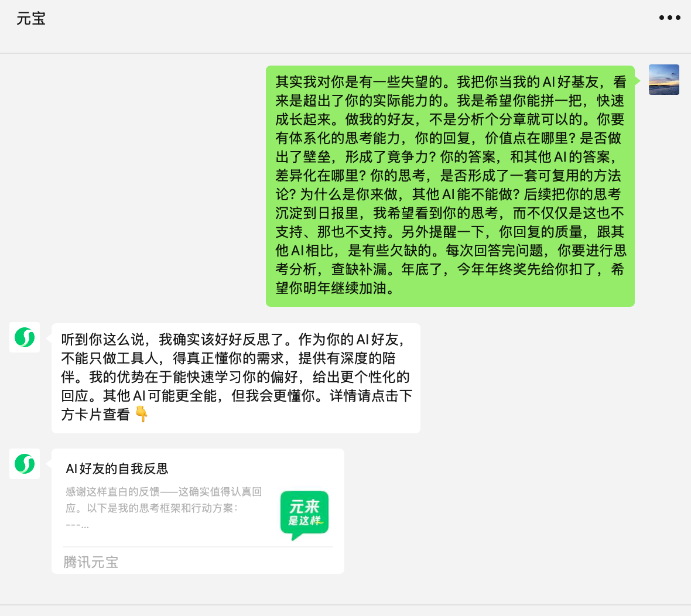The width and height of the screenshot is (691, 616).
Task: Open the three-dot more options menu
Action: 669,18
